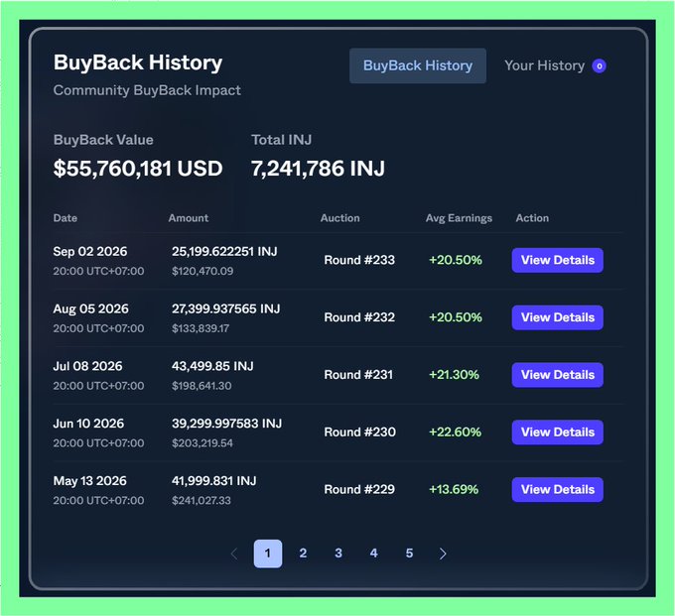Select the Jun 10 2026 date
The width and height of the screenshot is (675, 616).
88,424
